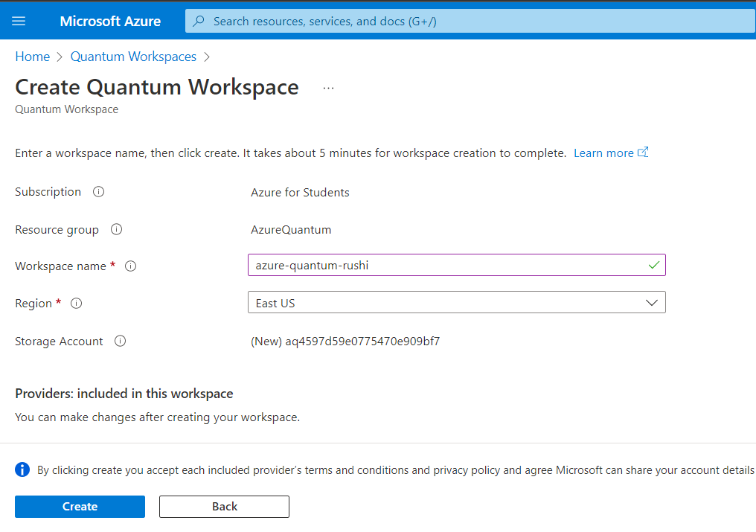
Task: Navigate to Quantum Workspaces breadcrumb
Action: click(x=133, y=57)
